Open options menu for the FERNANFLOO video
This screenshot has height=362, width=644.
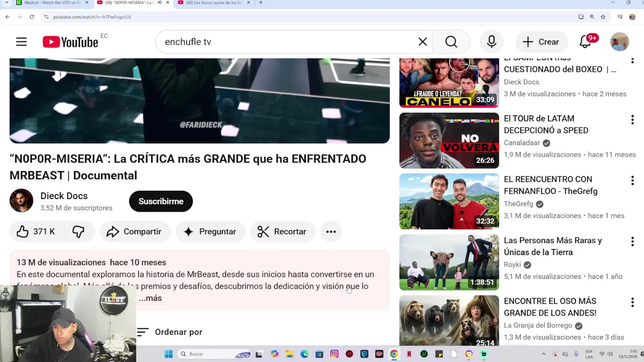click(x=632, y=180)
